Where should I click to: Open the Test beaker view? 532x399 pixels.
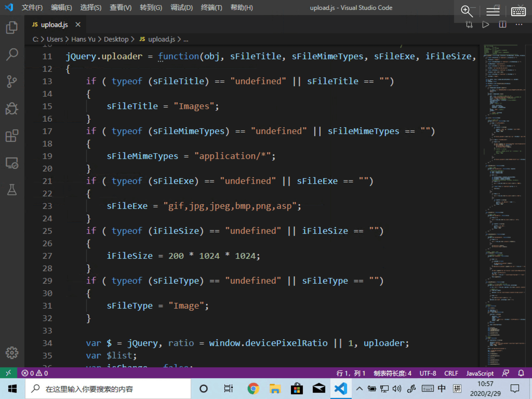12,190
